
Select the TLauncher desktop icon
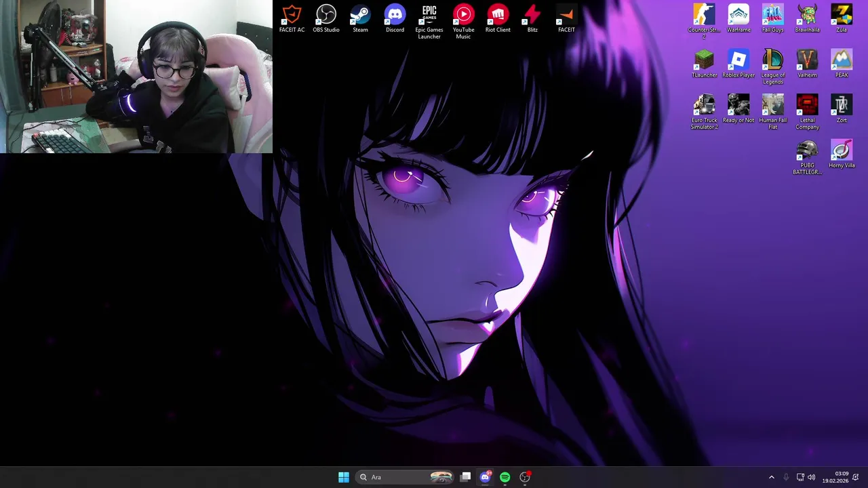tap(704, 64)
